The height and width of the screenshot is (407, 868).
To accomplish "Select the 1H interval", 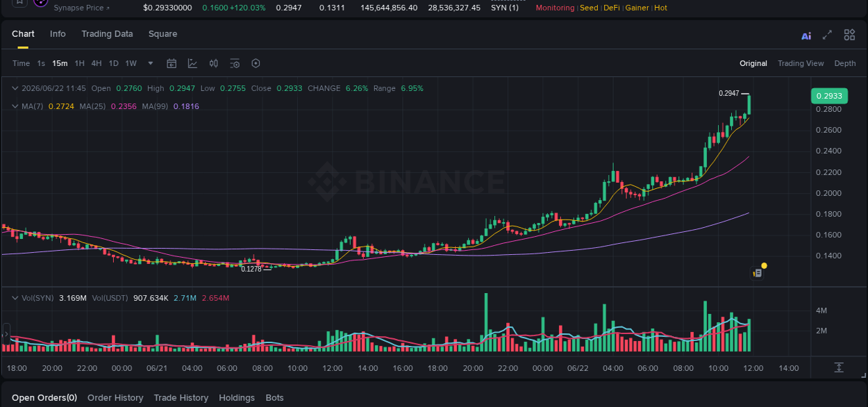I will point(79,63).
